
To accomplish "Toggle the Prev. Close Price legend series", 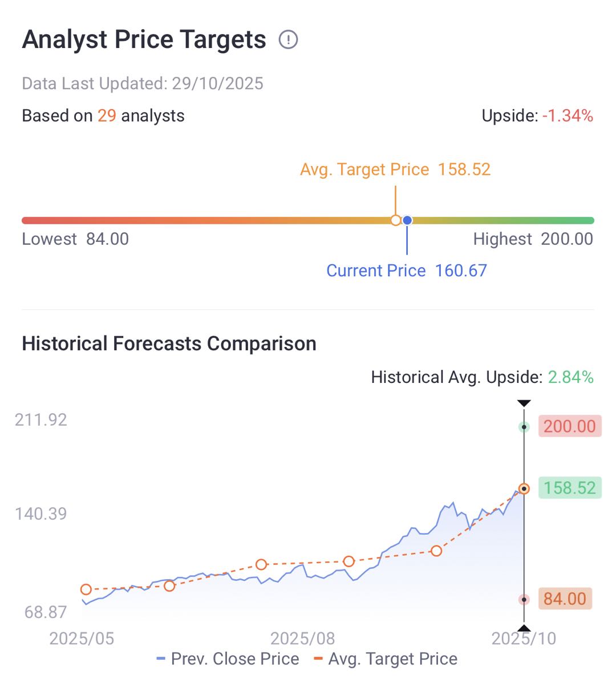I will tap(228, 659).
